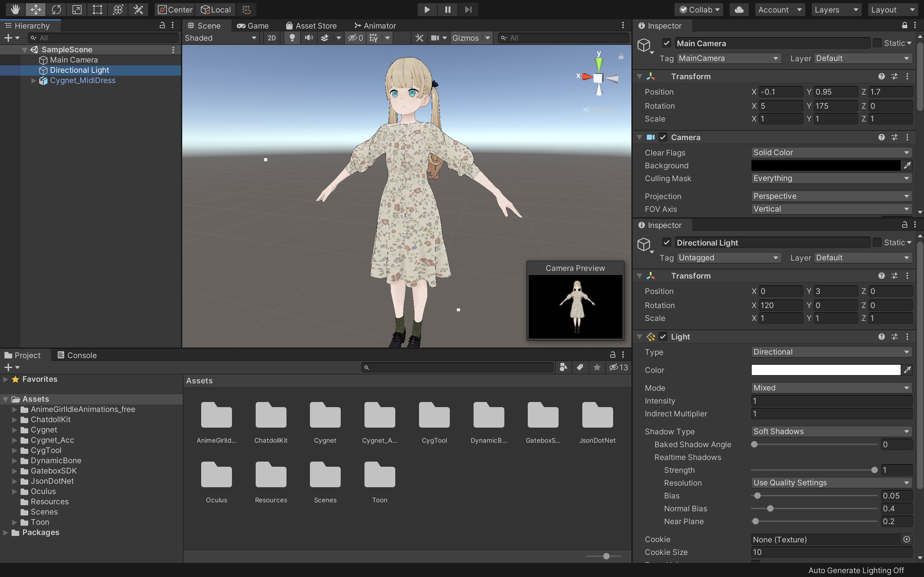924x577 pixels.
Task: Click the Camera Preview thumbnail
Action: tap(575, 306)
